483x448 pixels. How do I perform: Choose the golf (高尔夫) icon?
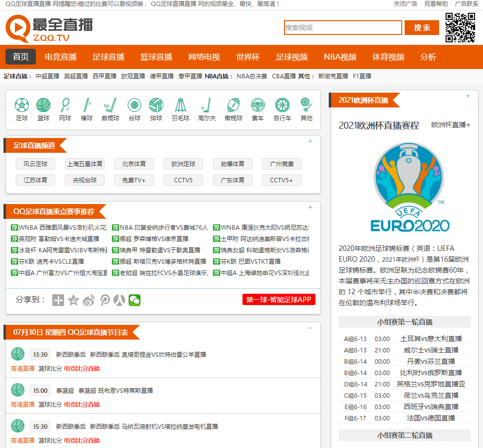[207, 105]
